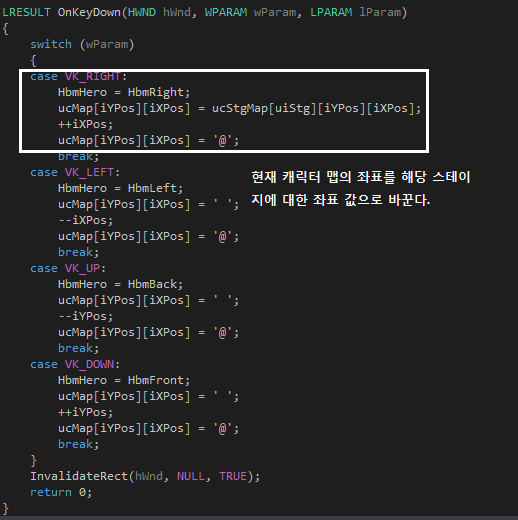Click the --iXPos; statement
The image size is (518, 520).
coord(86,220)
